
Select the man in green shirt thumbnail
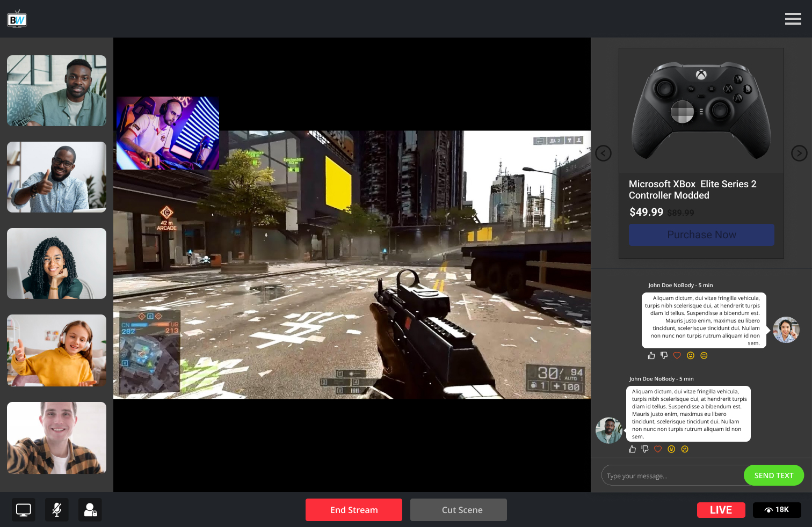56,91
